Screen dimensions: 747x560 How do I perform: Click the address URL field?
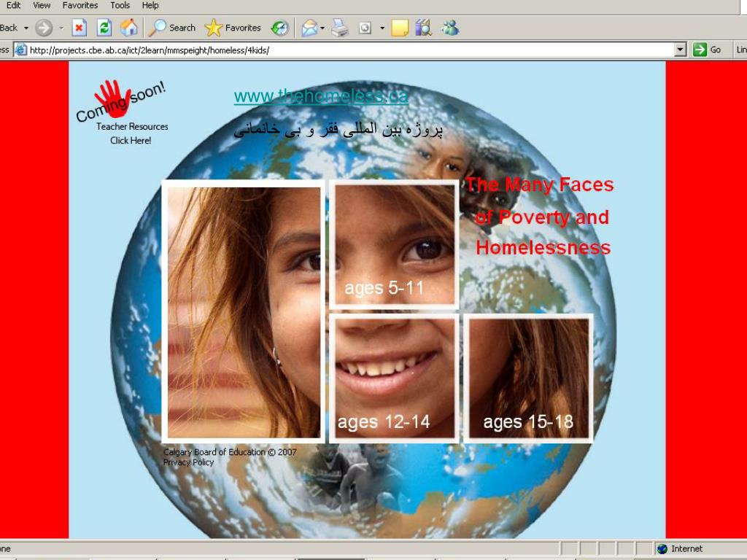(x=352, y=50)
